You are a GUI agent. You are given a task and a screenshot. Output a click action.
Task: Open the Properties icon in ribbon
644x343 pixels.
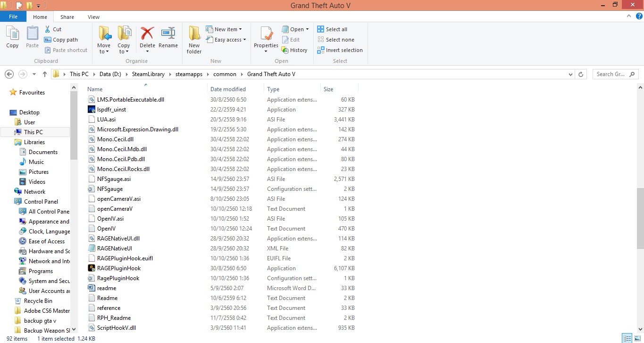266,34
